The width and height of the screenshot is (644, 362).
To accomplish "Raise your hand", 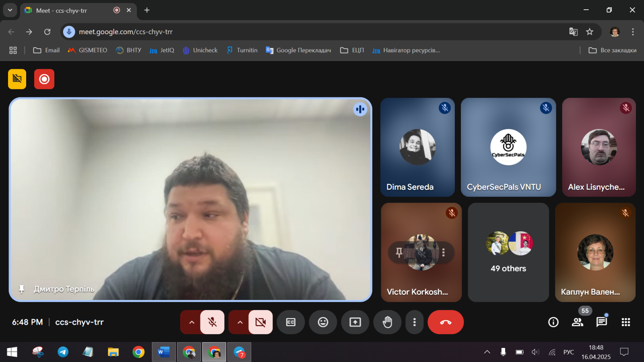I will [x=387, y=322].
